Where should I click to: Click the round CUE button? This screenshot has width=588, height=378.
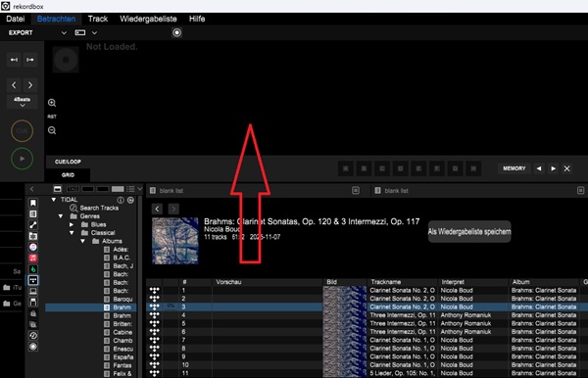[23, 131]
